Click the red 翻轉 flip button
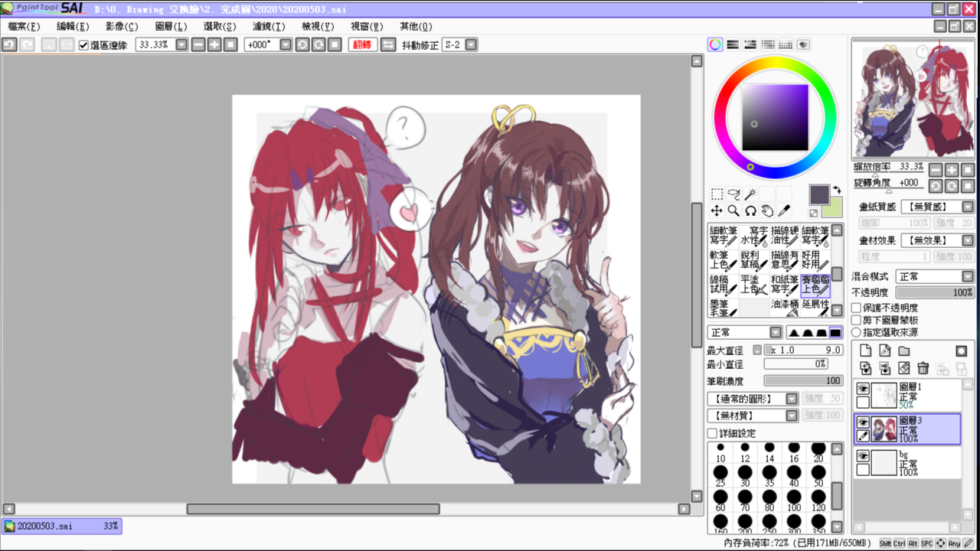The height and width of the screenshot is (551, 980). (363, 45)
